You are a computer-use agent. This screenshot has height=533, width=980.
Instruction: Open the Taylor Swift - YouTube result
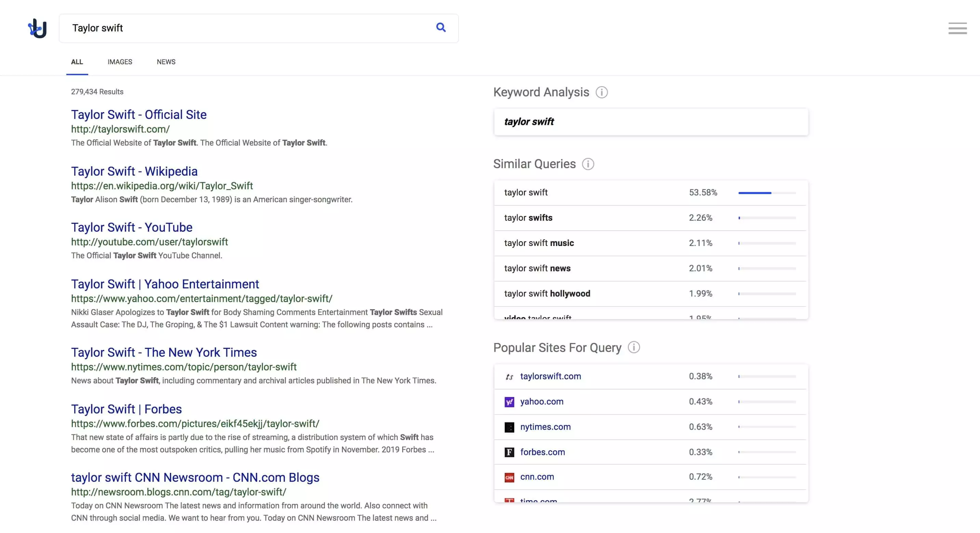[x=132, y=227]
